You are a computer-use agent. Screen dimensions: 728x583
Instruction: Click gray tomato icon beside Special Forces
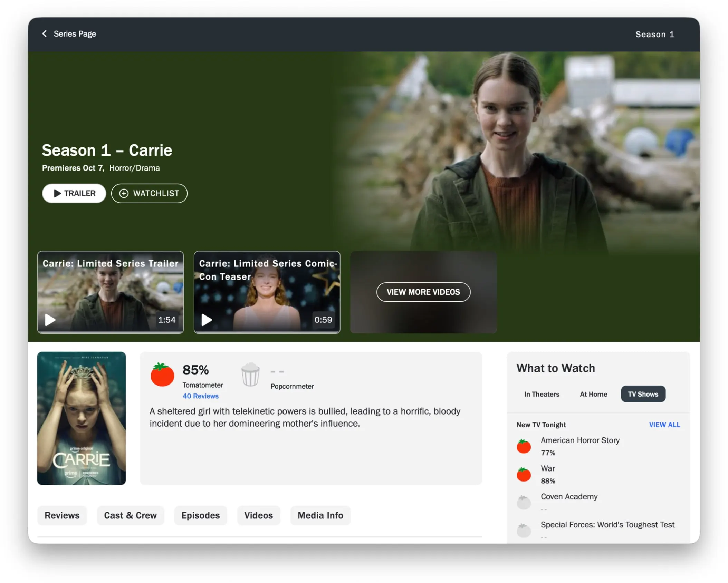(x=524, y=530)
